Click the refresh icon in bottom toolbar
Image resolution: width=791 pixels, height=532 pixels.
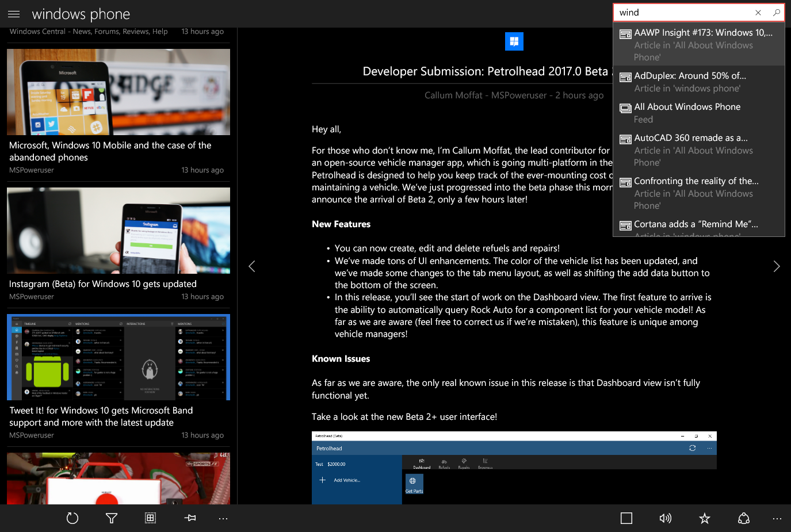tap(72, 518)
